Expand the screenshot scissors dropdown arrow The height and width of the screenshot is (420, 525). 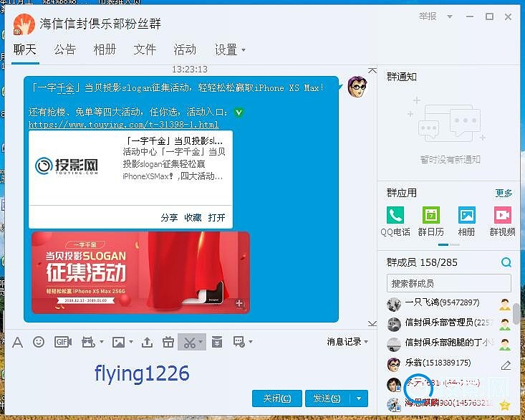tap(201, 342)
